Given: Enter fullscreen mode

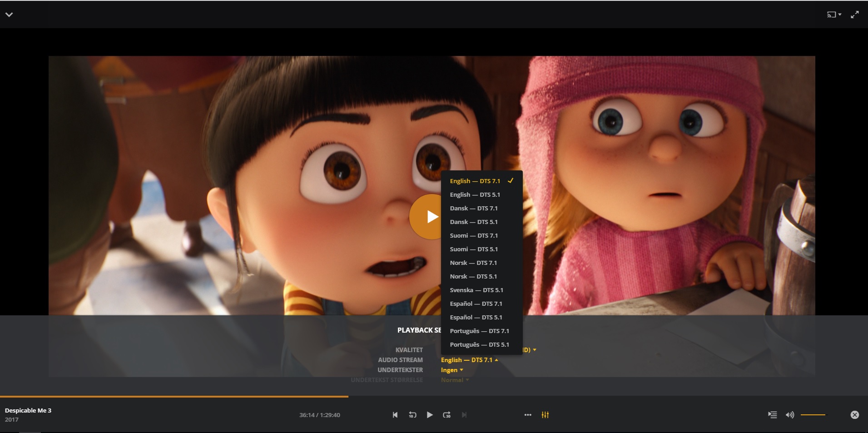Looking at the screenshot, I should pyautogui.click(x=855, y=15).
